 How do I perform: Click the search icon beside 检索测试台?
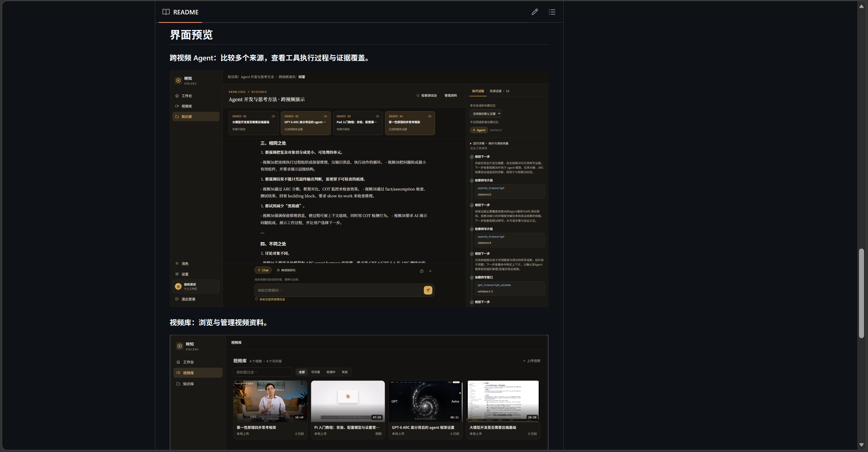pyautogui.click(x=418, y=96)
